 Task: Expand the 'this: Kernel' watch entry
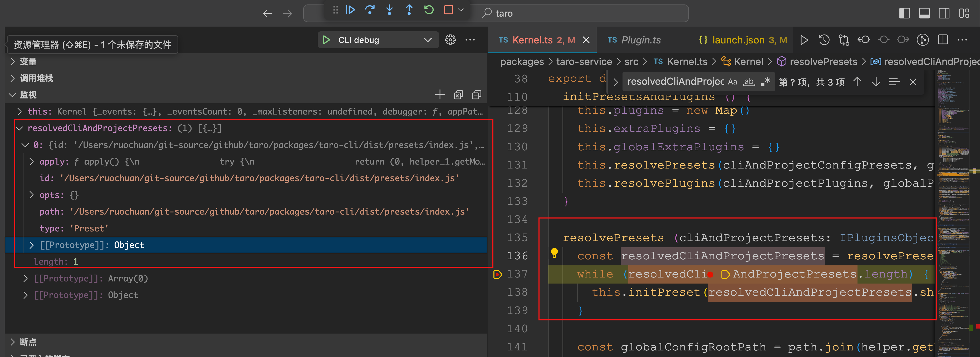tap(19, 111)
